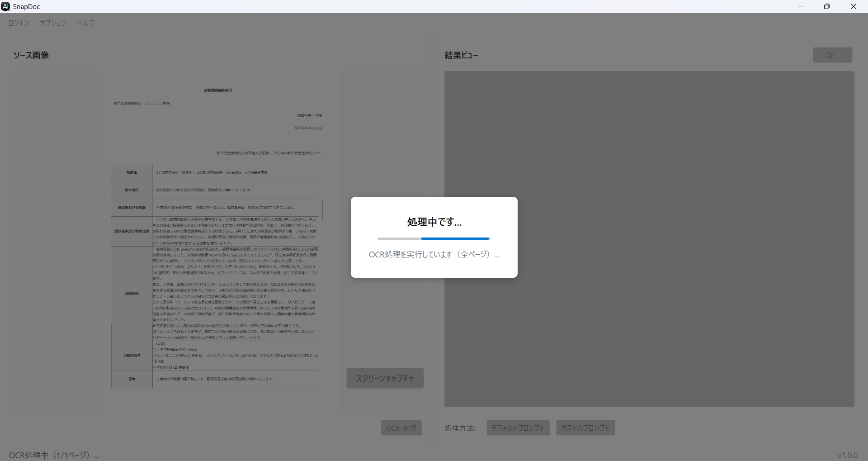The height and width of the screenshot is (461, 868).
Task: Click the ソース画像 panel heading
Action: coord(31,55)
